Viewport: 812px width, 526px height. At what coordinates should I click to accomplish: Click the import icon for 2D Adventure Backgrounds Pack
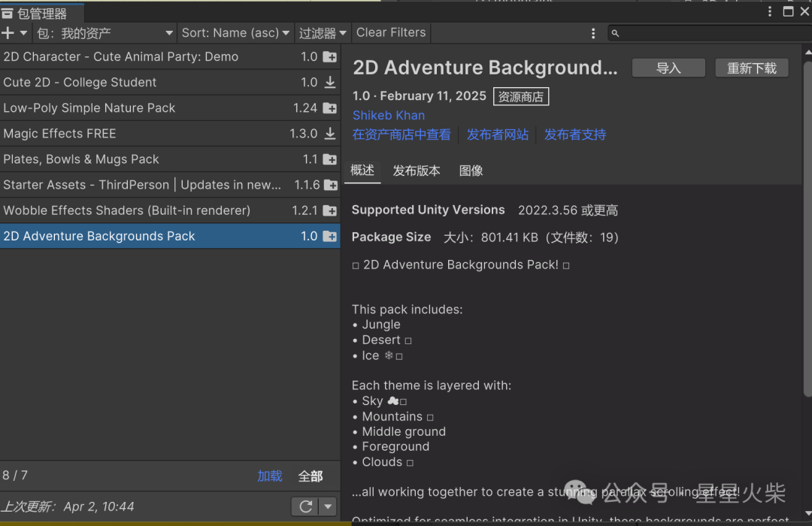coord(330,236)
